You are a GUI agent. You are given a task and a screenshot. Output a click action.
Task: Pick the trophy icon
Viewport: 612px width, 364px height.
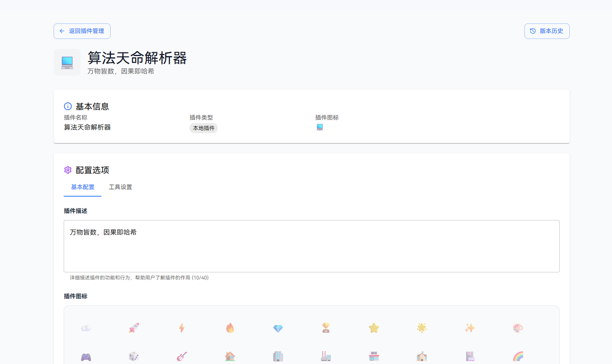326,328
